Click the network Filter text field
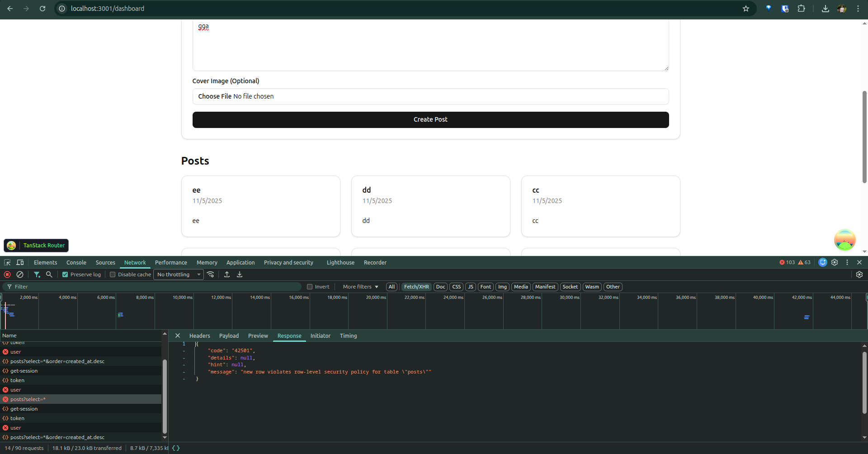The image size is (868, 454). click(154, 287)
